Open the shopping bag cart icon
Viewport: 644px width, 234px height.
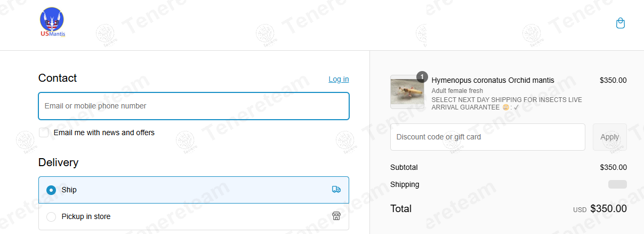pos(620,23)
